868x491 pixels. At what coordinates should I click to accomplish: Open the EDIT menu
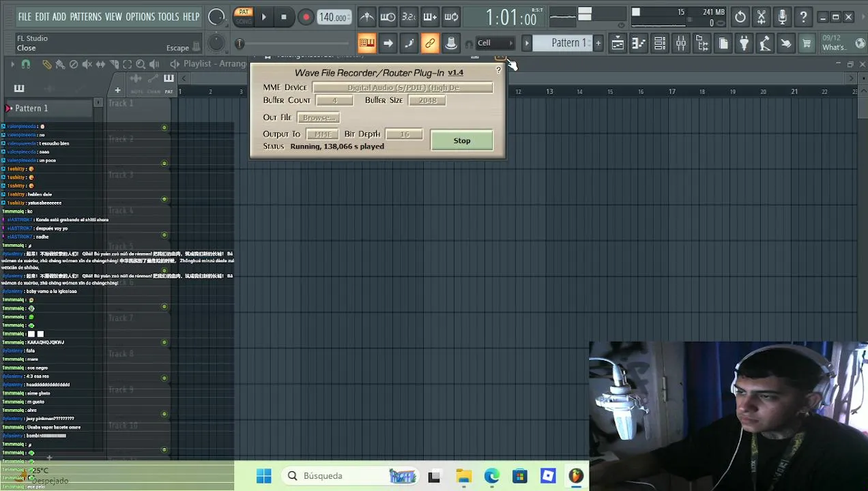(x=42, y=16)
